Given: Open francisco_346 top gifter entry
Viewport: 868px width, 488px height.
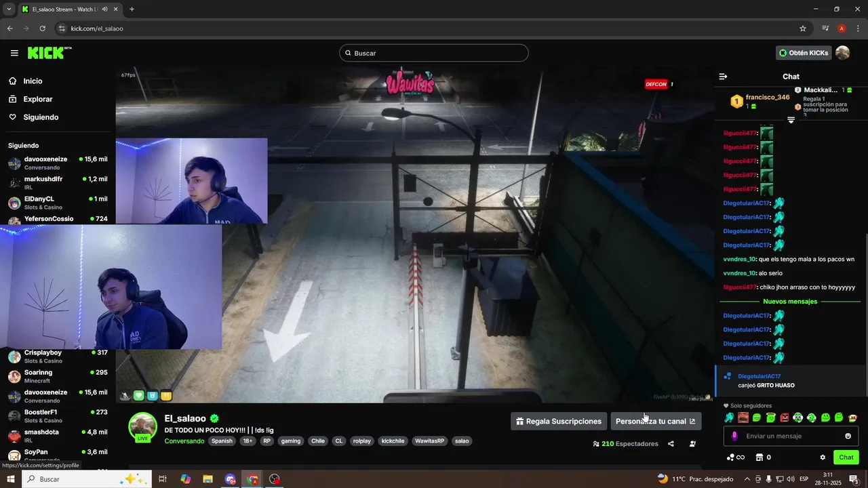Looking at the screenshot, I should click(759, 102).
